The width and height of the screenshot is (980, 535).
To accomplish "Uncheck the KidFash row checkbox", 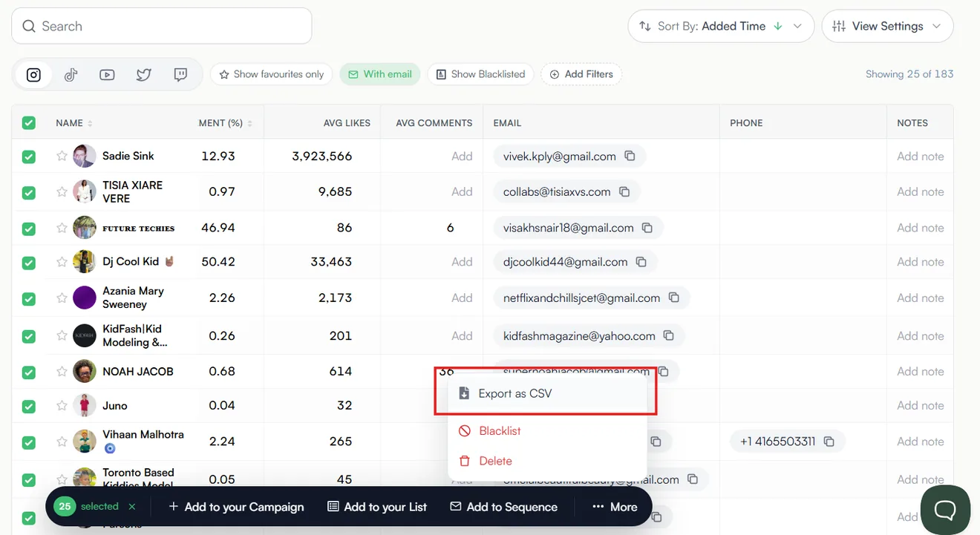I will click(x=28, y=336).
